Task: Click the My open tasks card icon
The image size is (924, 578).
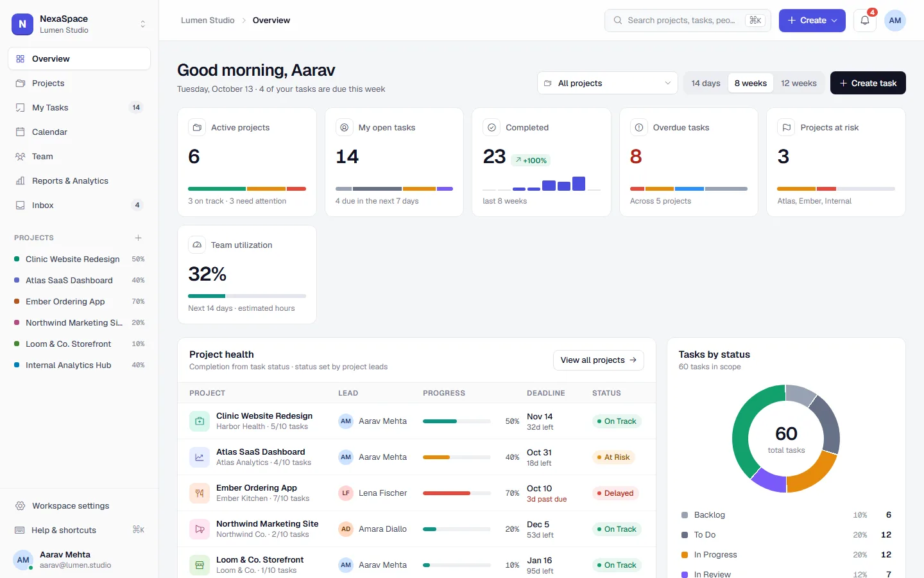Action: click(x=344, y=127)
